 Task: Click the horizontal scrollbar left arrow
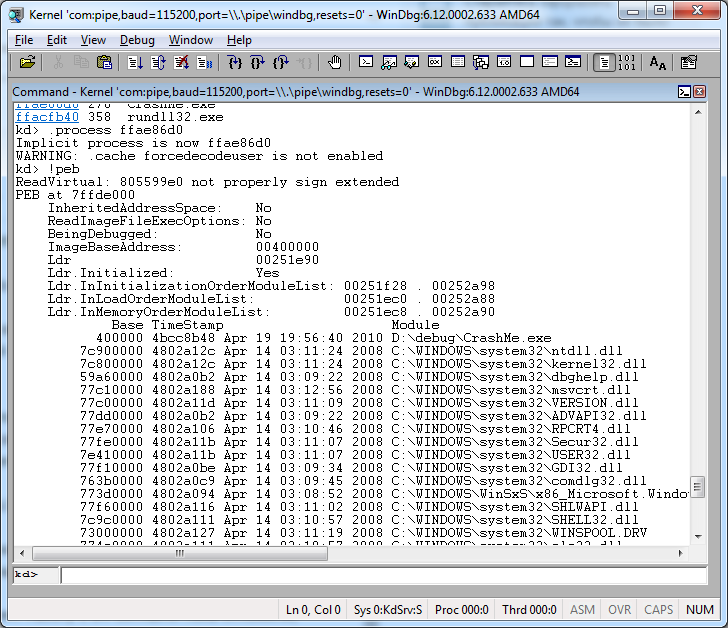tap(22, 553)
